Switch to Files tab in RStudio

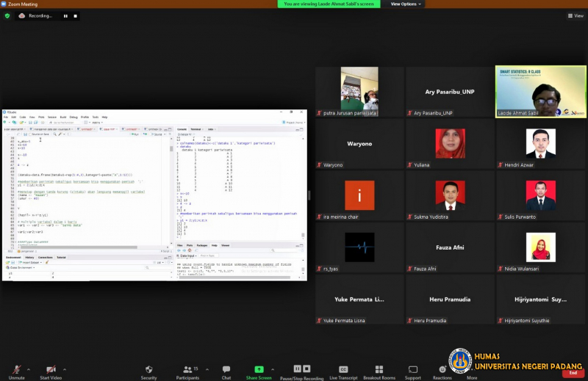pyautogui.click(x=180, y=245)
